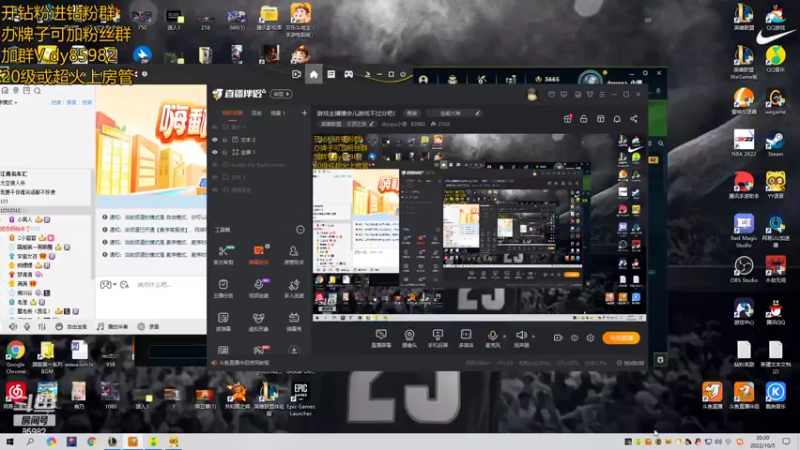Open the 多人连麦 multi-link tool

[294, 288]
